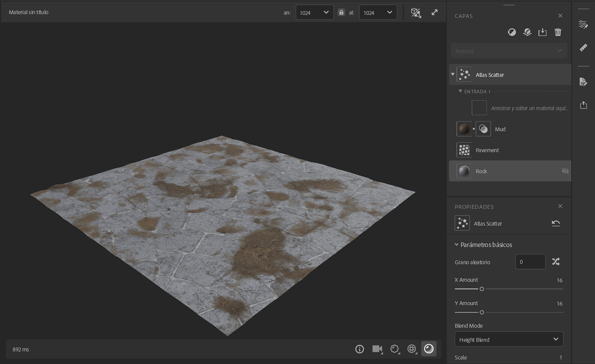Screen dimensions: 595x364
Task: Click the X Amount slider handle
Action: coord(482,289)
